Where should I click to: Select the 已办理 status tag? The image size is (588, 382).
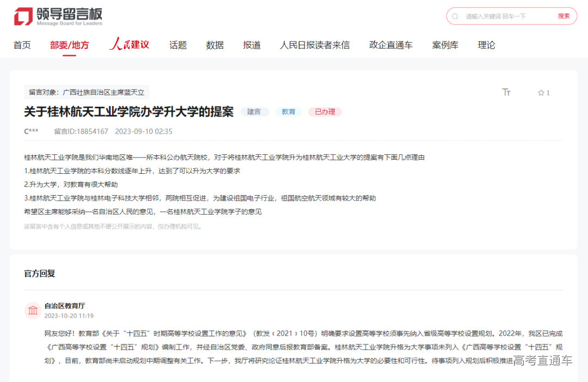coord(324,112)
